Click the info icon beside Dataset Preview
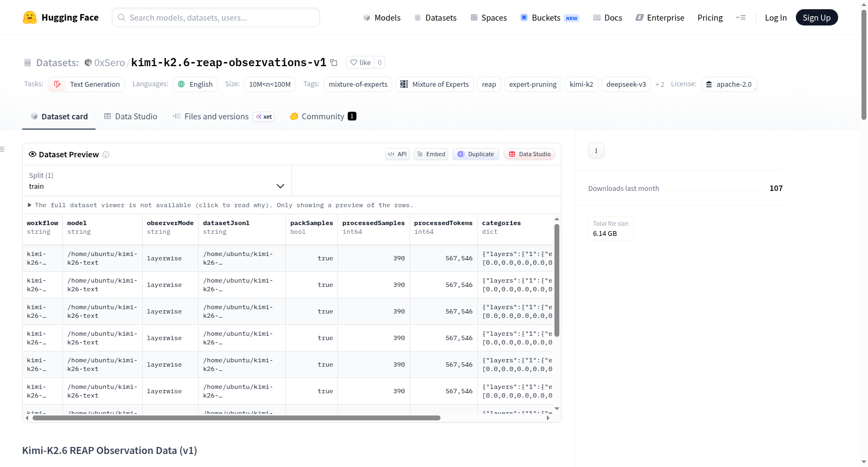Viewport: 868px width, 467px height. coord(106,155)
